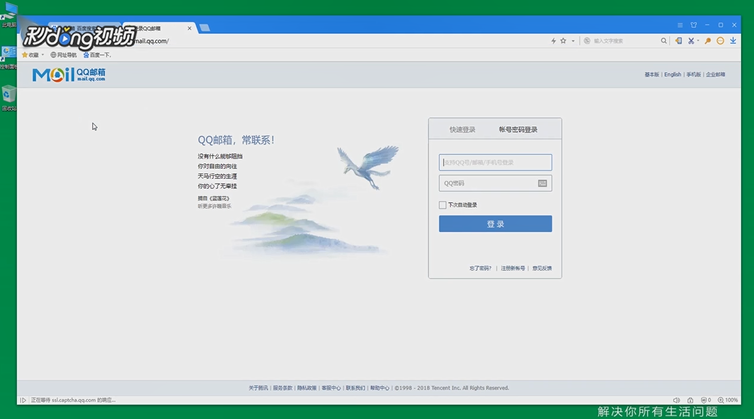This screenshot has height=419, width=754.
Task: Expand the scissors tool dropdown arrow
Action: 698,41
